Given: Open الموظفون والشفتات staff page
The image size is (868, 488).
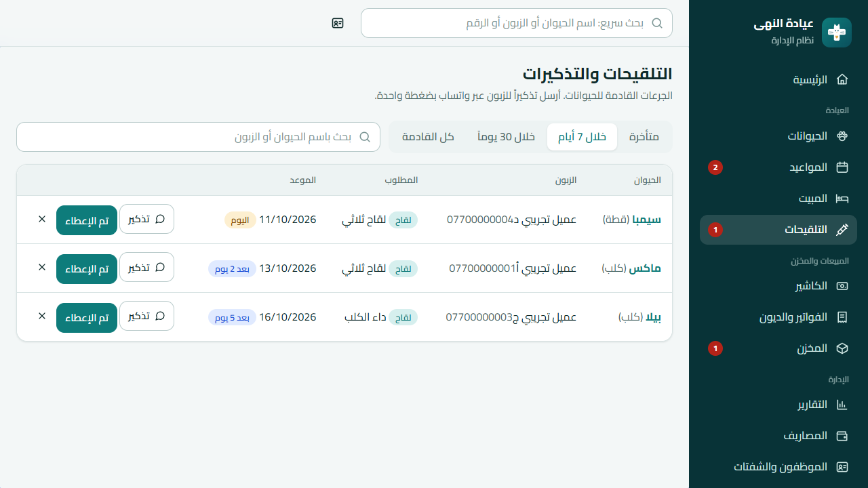Looking at the screenshot, I should pyautogui.click(x=778, y=467).
